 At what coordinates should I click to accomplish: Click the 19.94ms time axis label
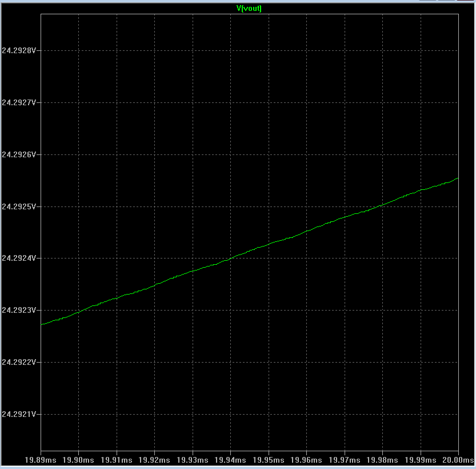point(230,460)
